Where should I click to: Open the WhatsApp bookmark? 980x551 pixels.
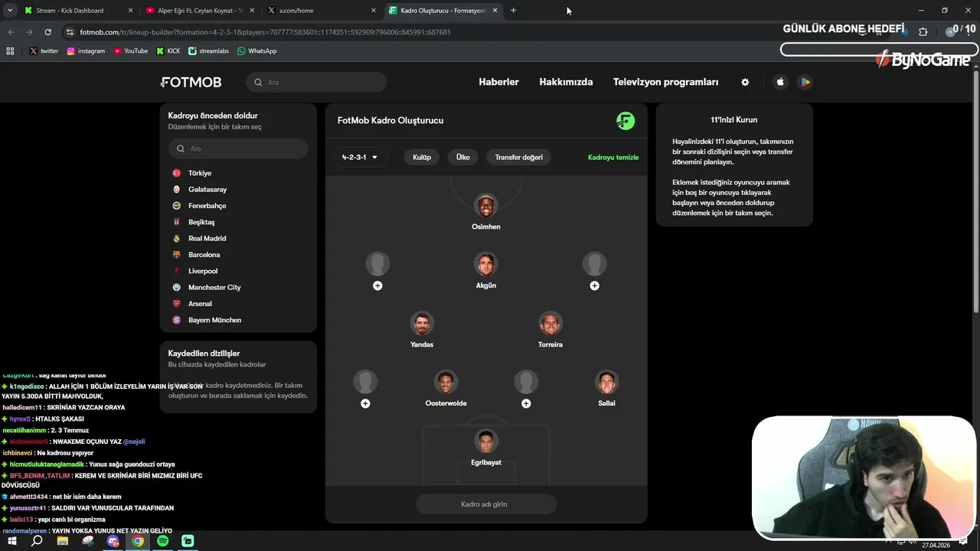click(x=257, y=51)
